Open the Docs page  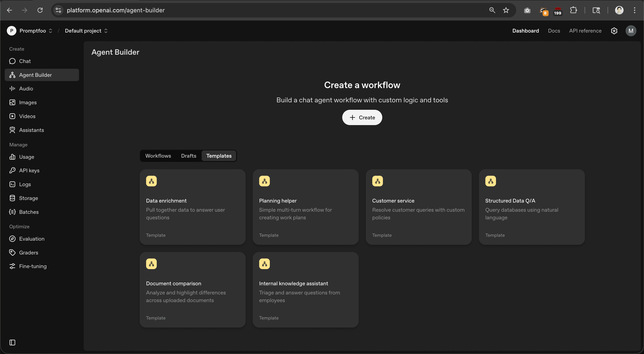(554, 30)
